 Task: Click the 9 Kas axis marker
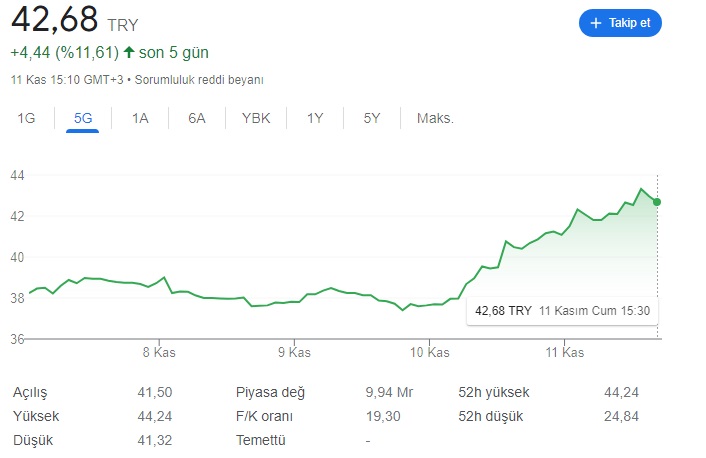(x=294, y=352)
